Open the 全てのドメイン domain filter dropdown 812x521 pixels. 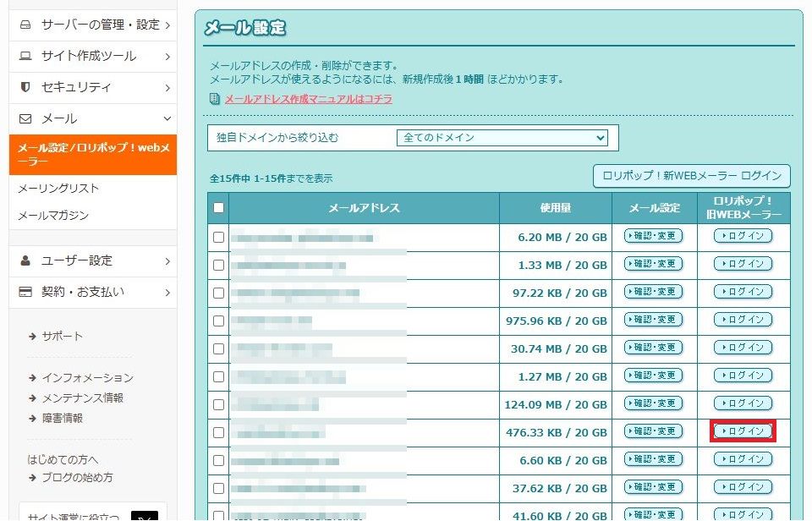(502, 138)
